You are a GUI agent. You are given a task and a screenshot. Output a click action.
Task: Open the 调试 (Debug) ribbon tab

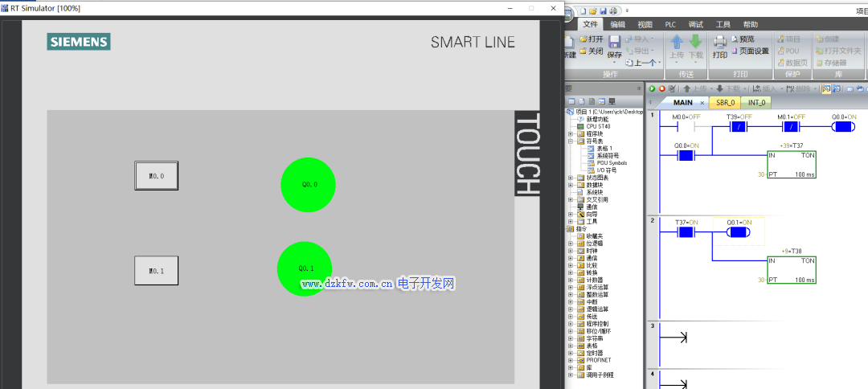coord(695,24)
